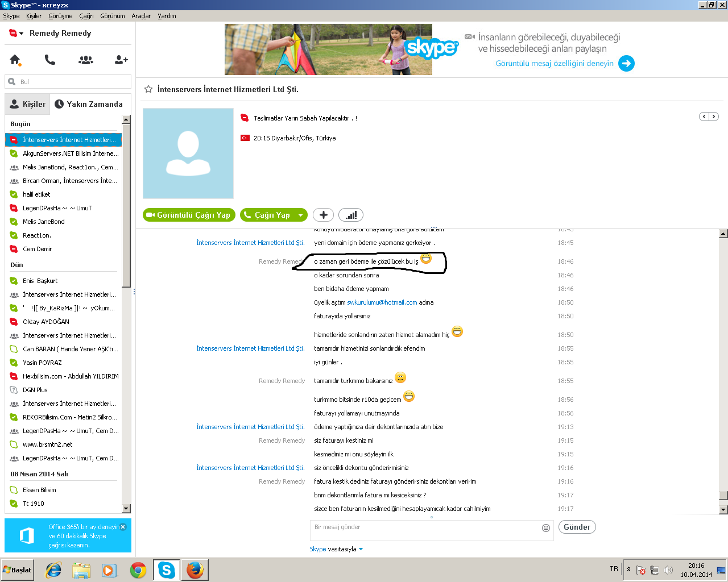728x582 pixels.
Task: Click the Çağrı Yap call button
Action: pyautogui.click(x=267, y=215)
